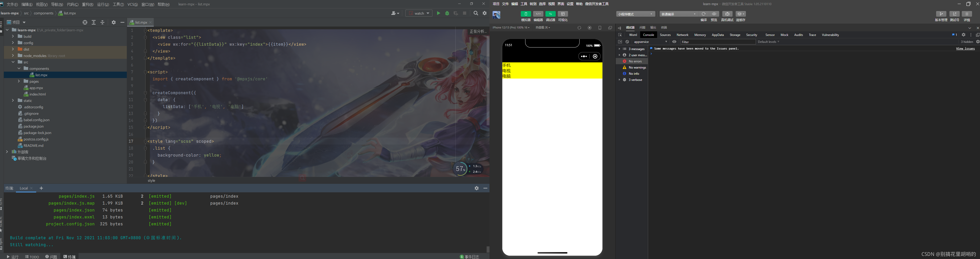
Task: Fold the template block at line 1
Action: point(145,31)
